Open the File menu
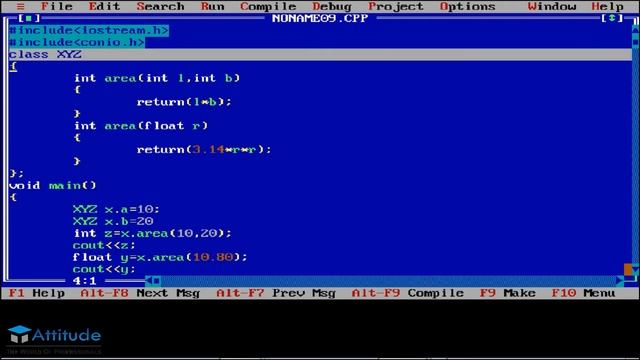Screen dimensions: 640x360 pyautogui.click(x=57, y=7)
